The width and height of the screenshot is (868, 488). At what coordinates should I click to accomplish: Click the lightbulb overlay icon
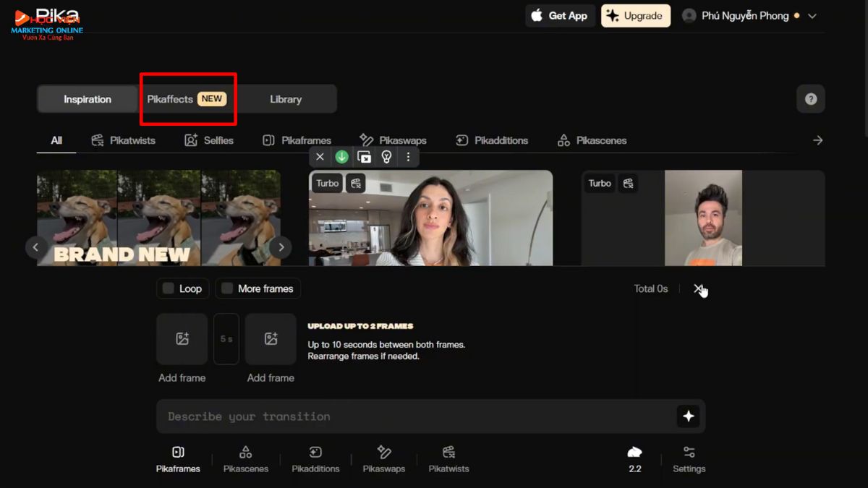point(386,157)
